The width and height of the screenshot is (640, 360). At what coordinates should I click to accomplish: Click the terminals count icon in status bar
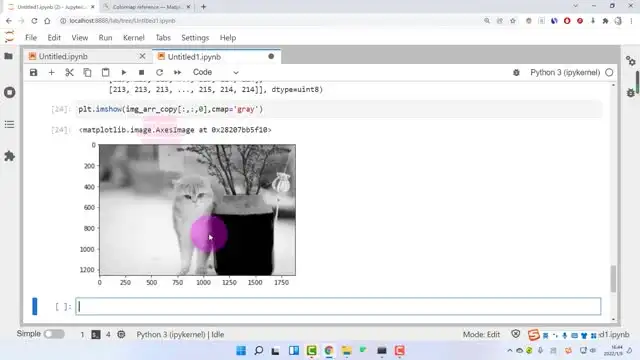click(96, 335)
